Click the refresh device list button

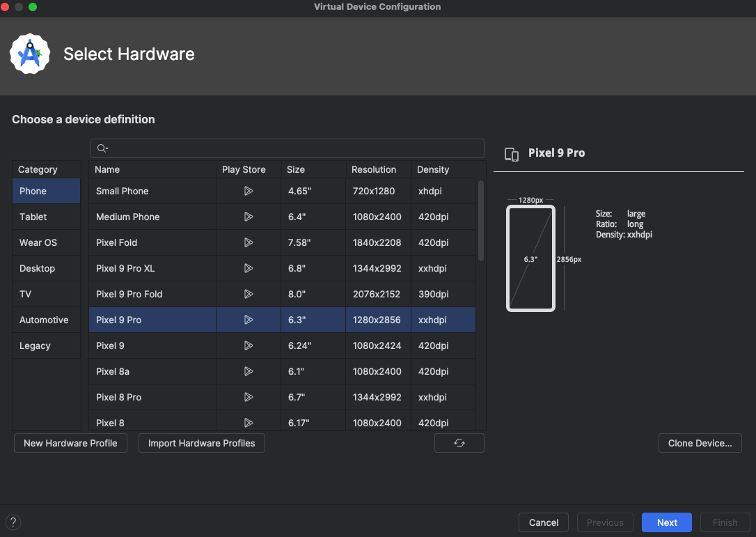pyautogui.click(x=459, y=443)
